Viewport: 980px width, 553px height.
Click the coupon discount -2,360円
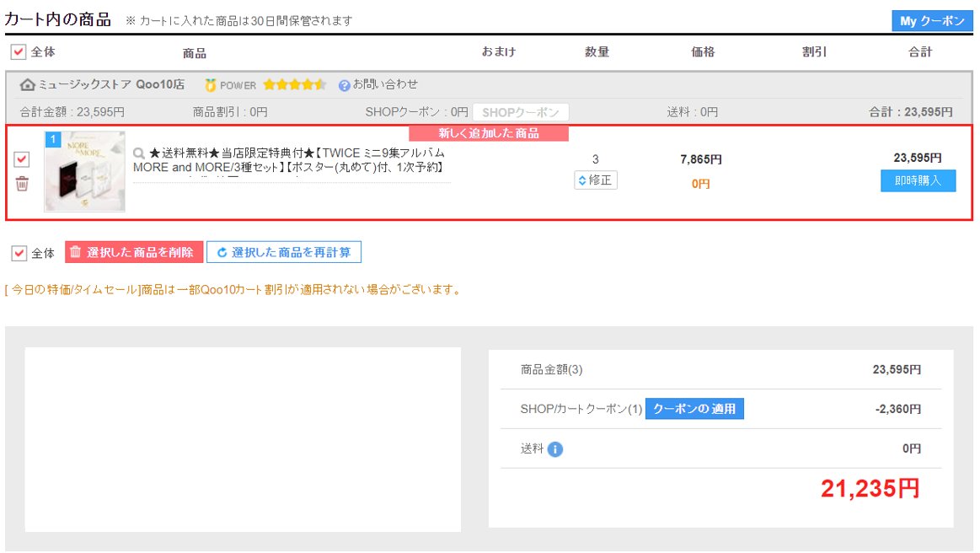(x=898, y=409)
